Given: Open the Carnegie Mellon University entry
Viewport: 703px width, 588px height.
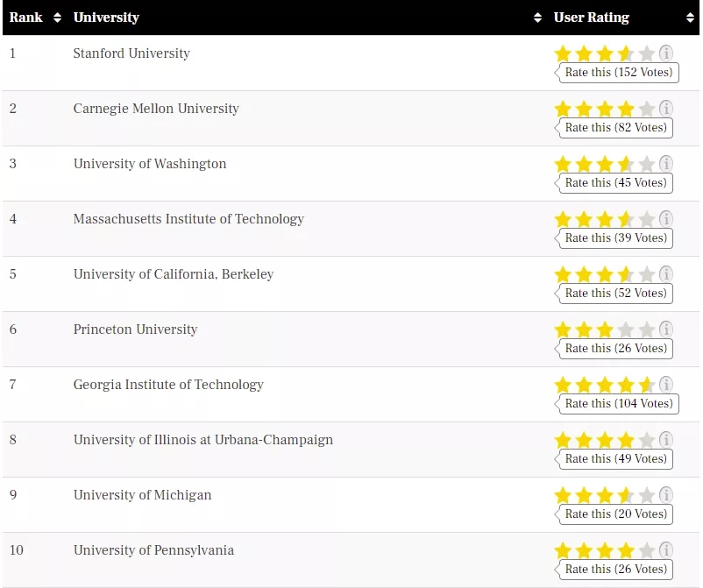Looking at the screenshot, I should [x=155, y=109].
